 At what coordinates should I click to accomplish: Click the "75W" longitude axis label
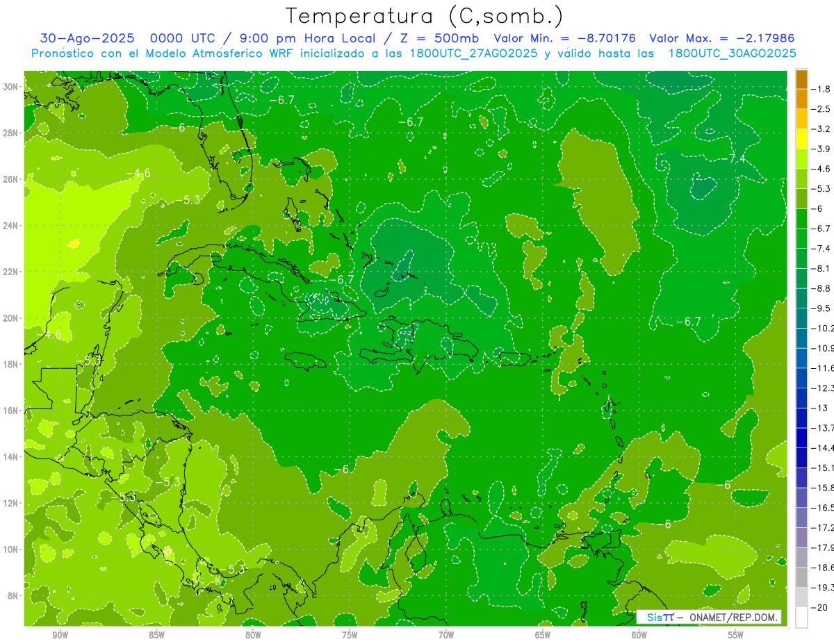pyautogui.click(x=350, y=635)
